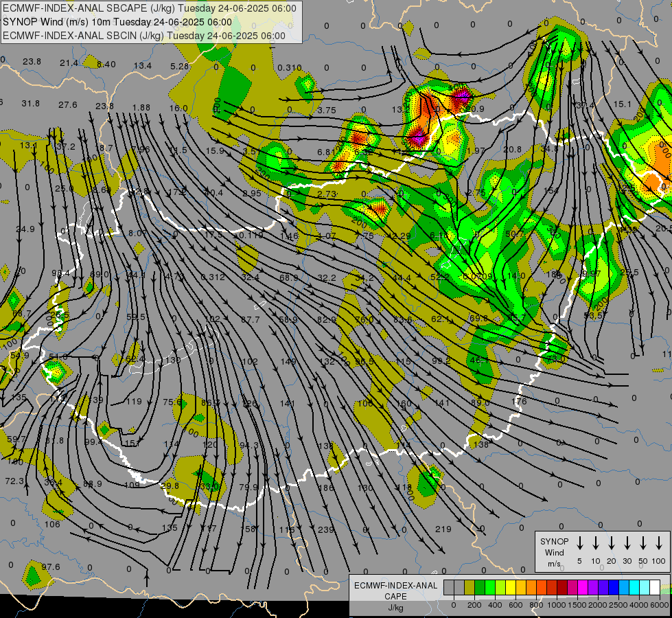Viewport: 672px width, 618px height.
Task: Click the 2500 tick label on CAPE scale
Action: pos(618,605)
